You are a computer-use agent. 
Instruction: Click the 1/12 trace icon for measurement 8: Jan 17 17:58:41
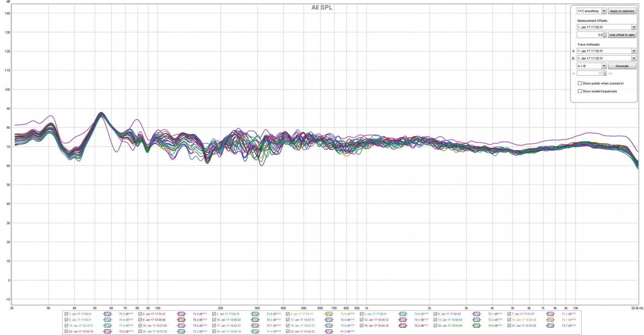[x=107, y=320]
